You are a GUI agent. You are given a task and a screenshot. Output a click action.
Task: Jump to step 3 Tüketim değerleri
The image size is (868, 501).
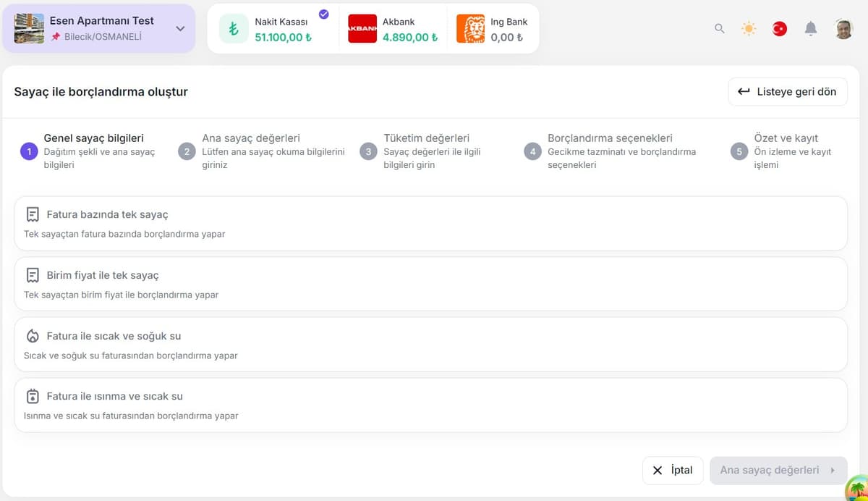click(x=426, y=138)
